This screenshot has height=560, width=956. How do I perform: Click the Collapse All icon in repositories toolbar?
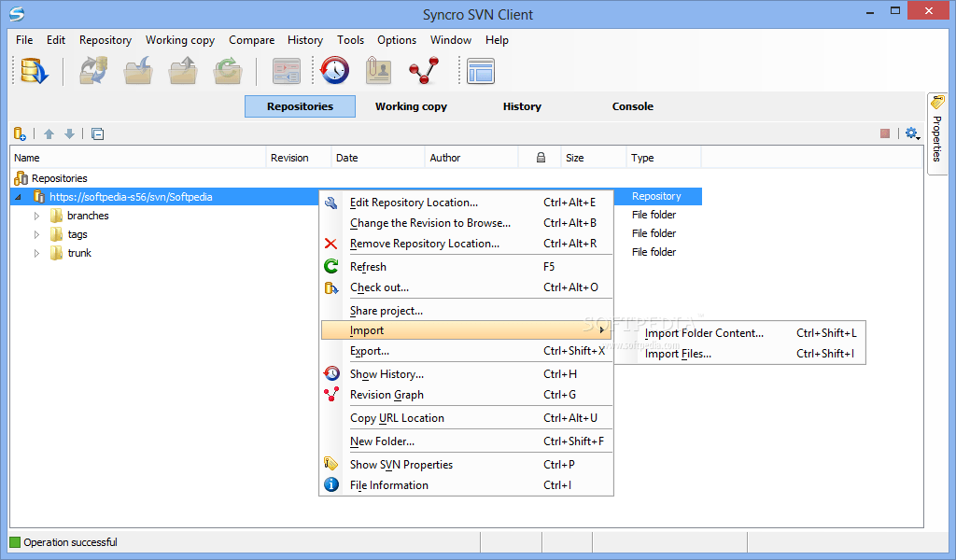(97, 133)
